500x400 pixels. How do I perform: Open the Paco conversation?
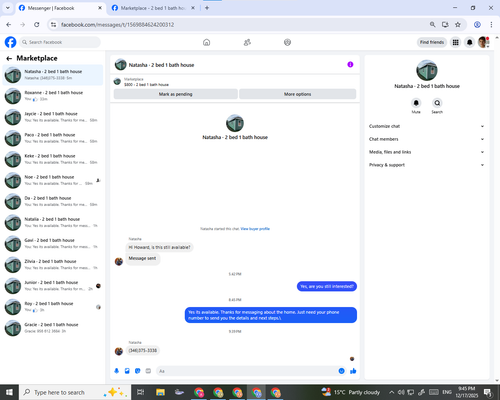53,138
